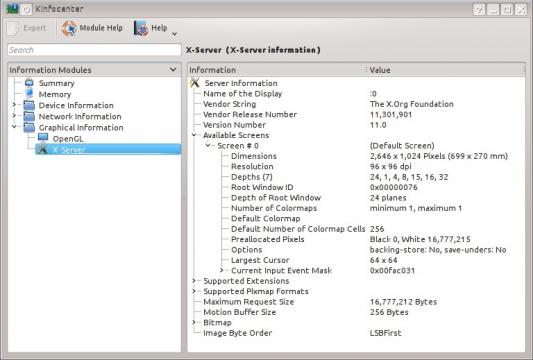Click the Kinfocenter application icon in title bar
Viewport: 533px width, 360px height.
pyautogui.click(x=12, y=8)
